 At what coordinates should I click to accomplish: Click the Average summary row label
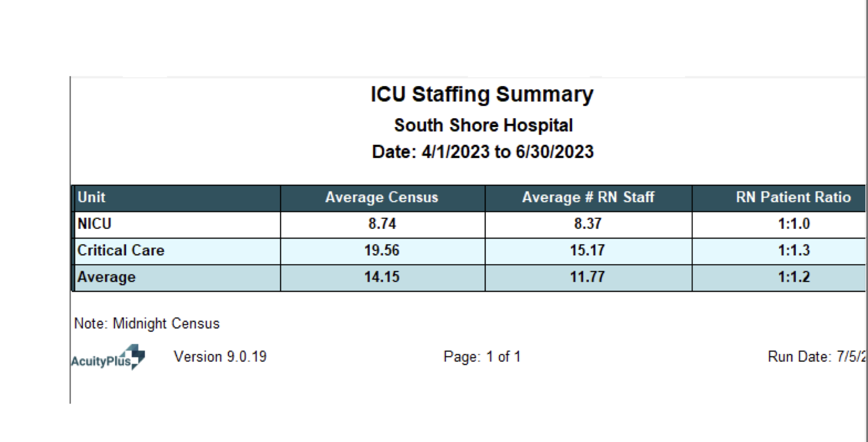[x=106, y=277]
